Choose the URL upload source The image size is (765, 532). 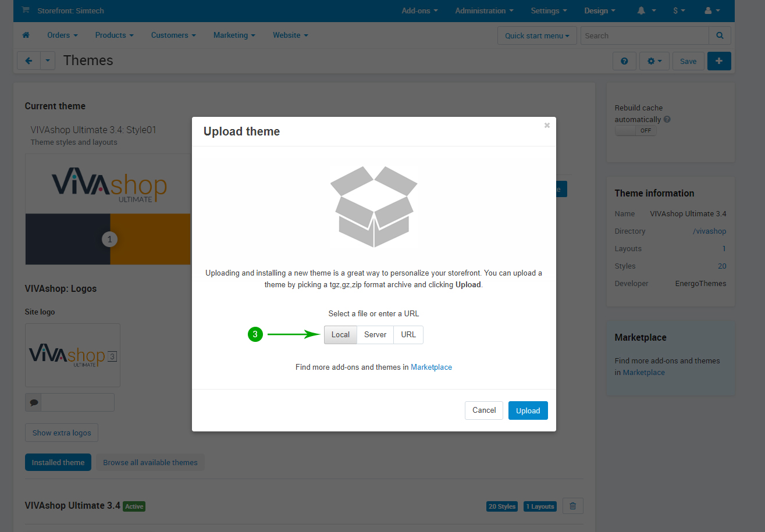point(408,334)
